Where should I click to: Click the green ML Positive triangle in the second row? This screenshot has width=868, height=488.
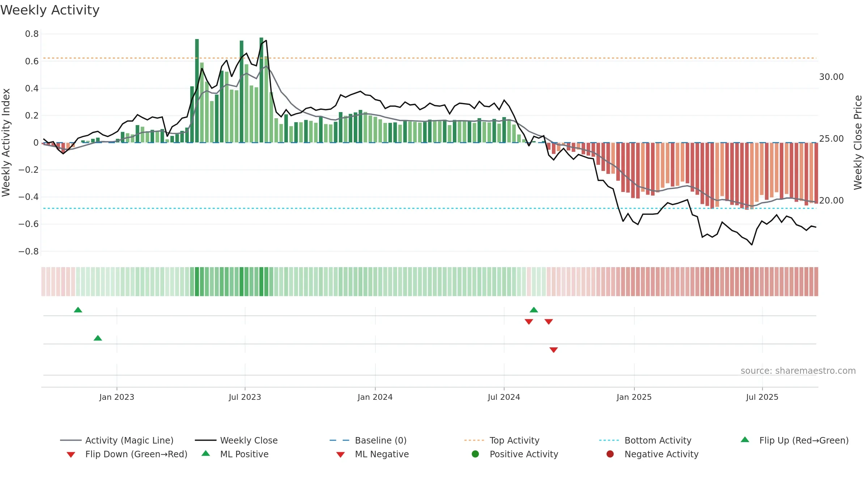click(98, 338)
